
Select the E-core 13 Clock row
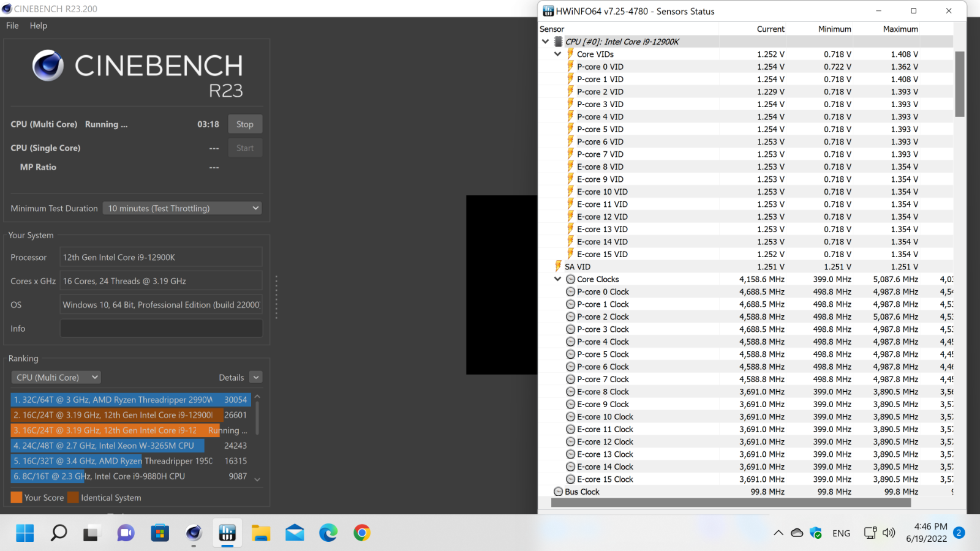pyautogui.click(x=745, y=454)
